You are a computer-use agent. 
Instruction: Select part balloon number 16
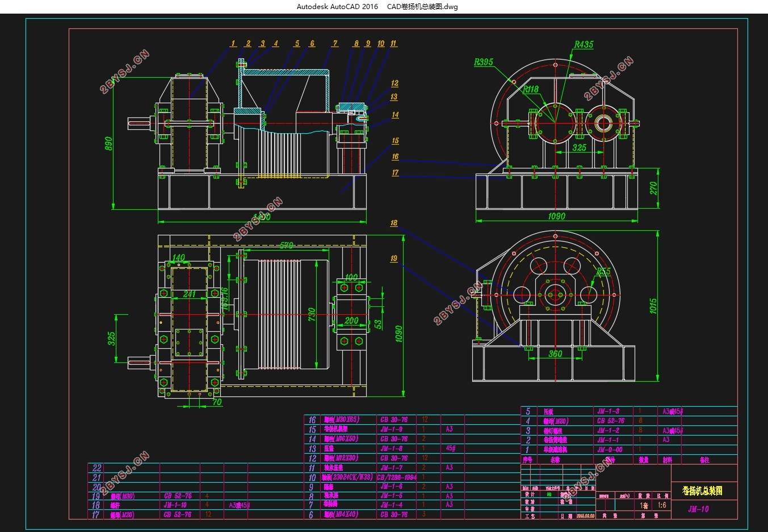pos(395,157)
